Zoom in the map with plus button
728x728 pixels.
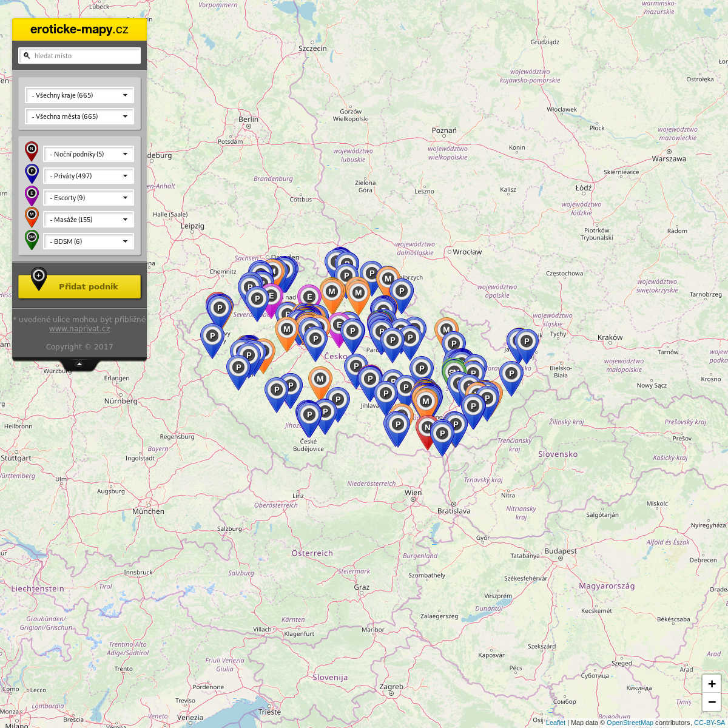click(712, 684)
